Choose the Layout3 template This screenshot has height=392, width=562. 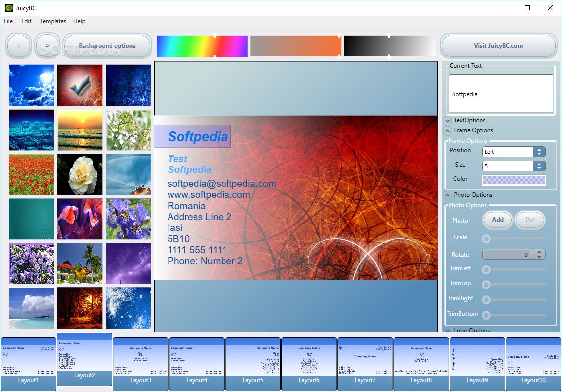pos(141,364)
